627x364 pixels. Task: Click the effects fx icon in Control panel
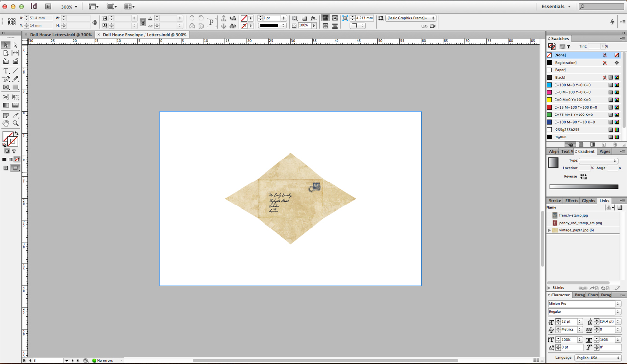pos(313,18)
